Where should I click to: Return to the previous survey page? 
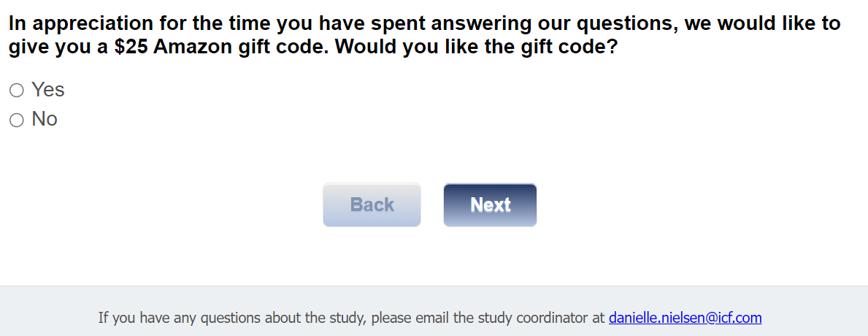[372, 205]
